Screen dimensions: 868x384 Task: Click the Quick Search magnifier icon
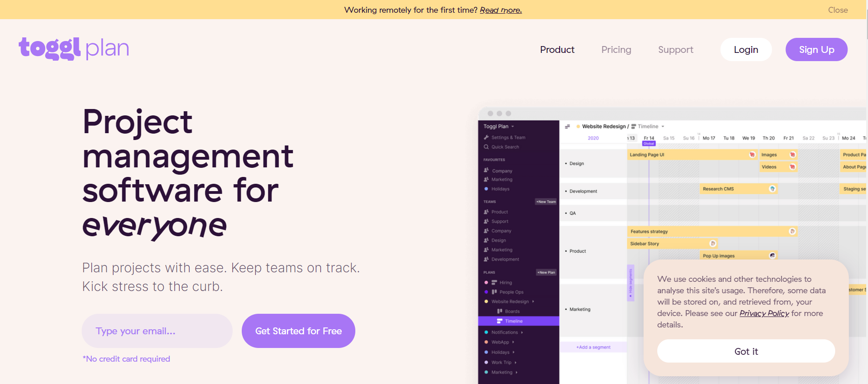tap(486, 147)
